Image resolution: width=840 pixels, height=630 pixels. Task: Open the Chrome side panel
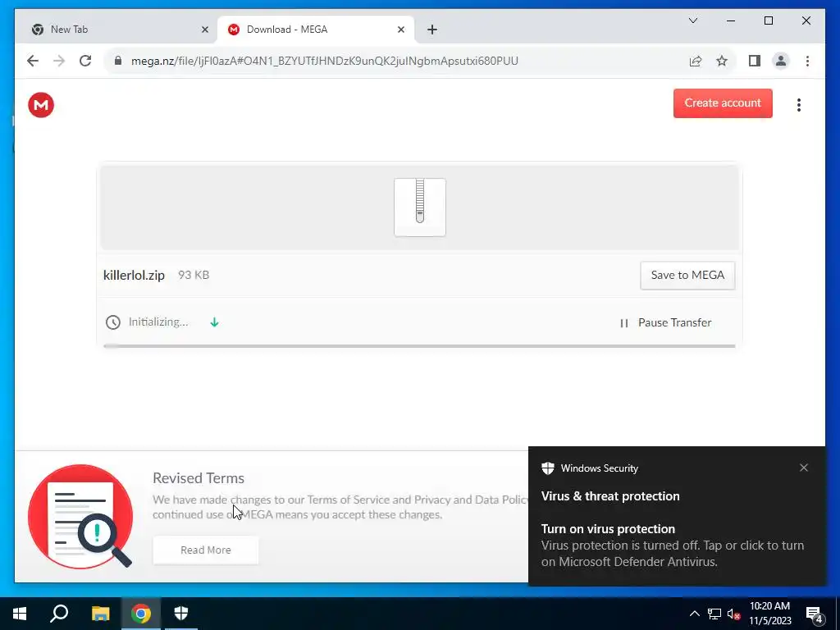(x=755, y=61)
